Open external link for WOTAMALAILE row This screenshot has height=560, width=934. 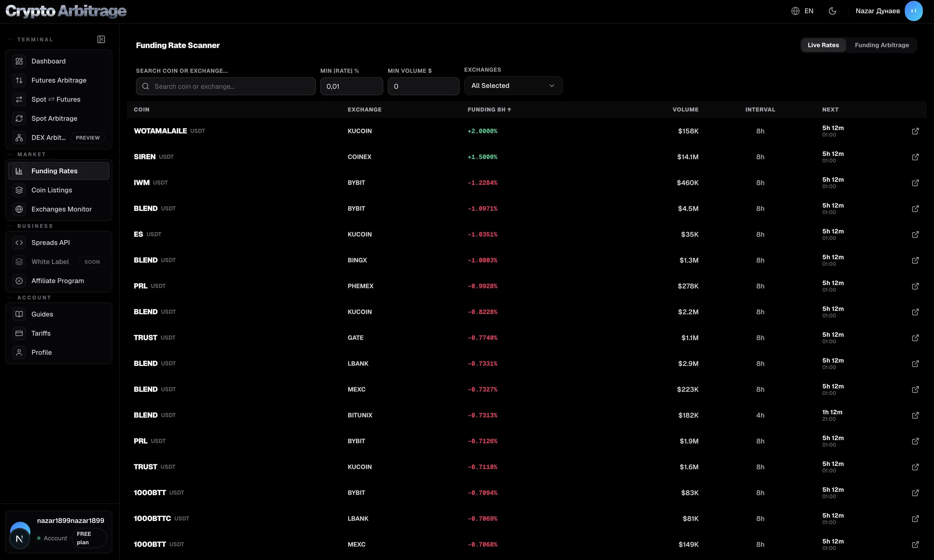915,131
